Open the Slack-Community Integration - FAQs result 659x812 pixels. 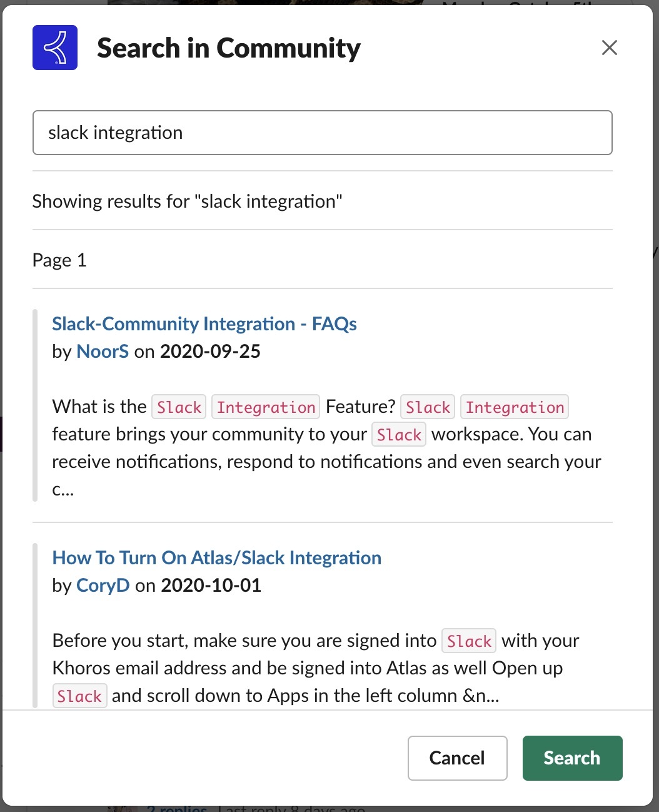(204, 324)
